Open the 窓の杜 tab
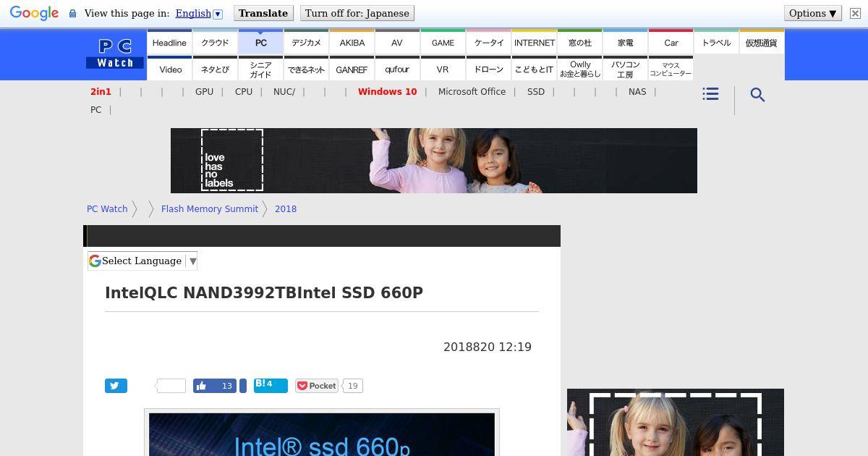 coord(580,43)
